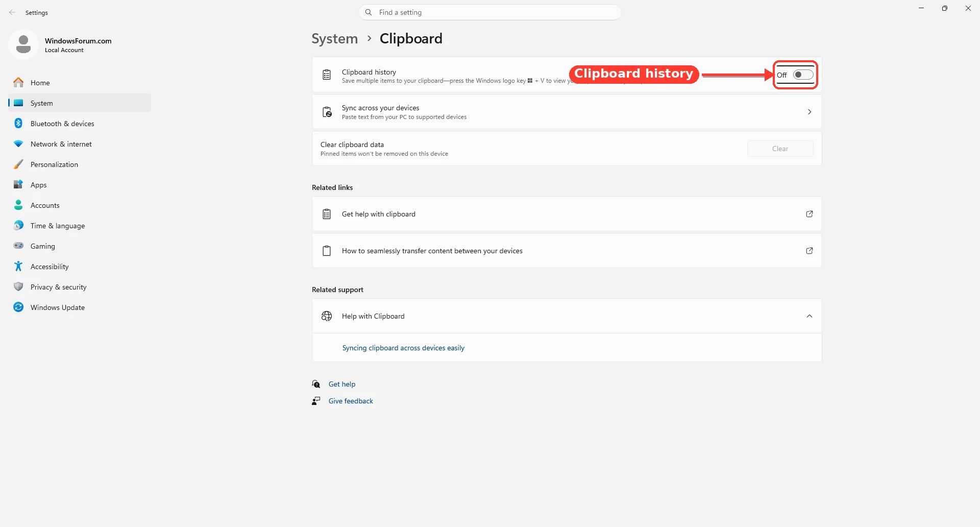This screenshot has height=527, width=980.
Task: Click the Home house icon
Action: coord(18,82)
